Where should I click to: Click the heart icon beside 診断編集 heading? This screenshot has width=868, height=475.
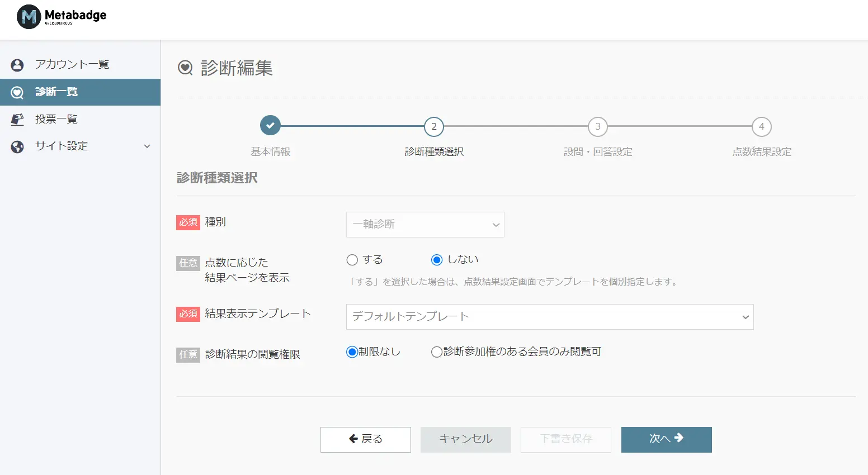tap(185, 68)
